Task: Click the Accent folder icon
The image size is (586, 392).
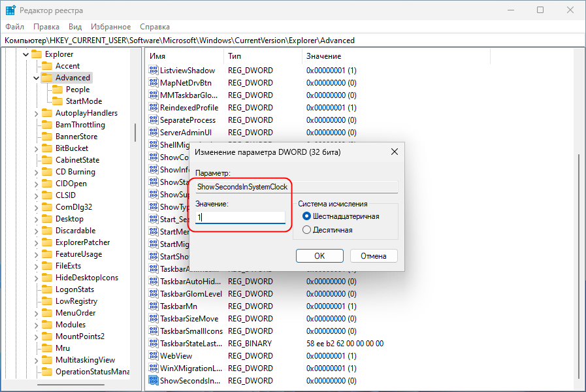Action: point(47,66)
